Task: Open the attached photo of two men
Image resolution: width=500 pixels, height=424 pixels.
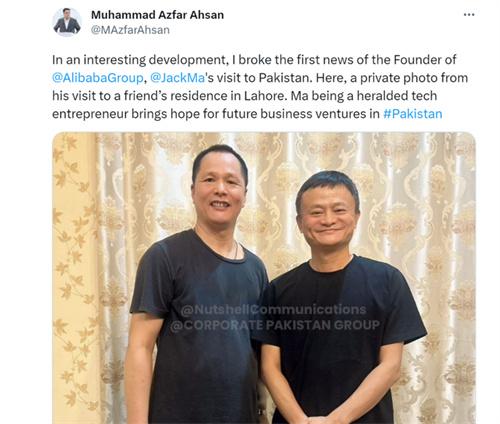Action: coord(264,278)
